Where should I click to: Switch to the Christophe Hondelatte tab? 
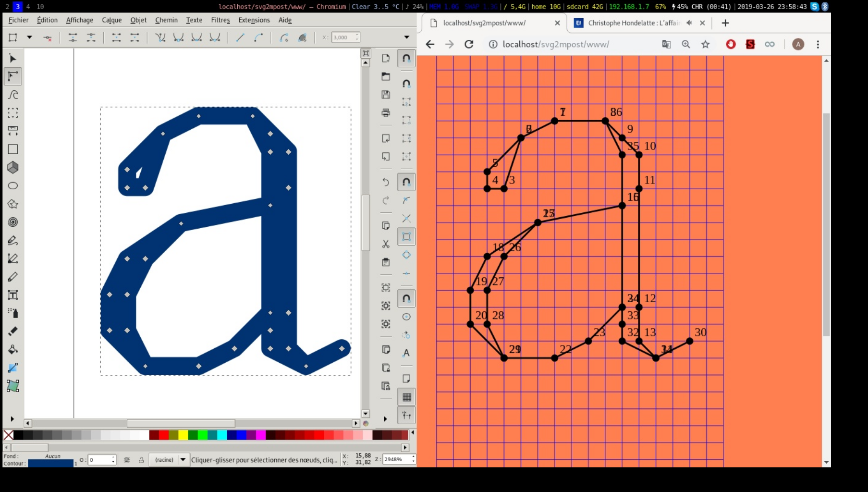(633, 23)
